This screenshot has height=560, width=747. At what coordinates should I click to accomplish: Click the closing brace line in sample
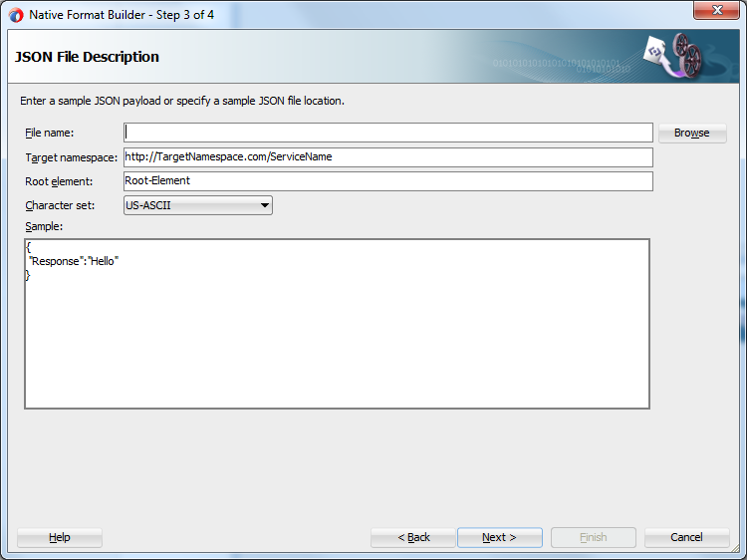pyautogui.click(x=28, y=275)
